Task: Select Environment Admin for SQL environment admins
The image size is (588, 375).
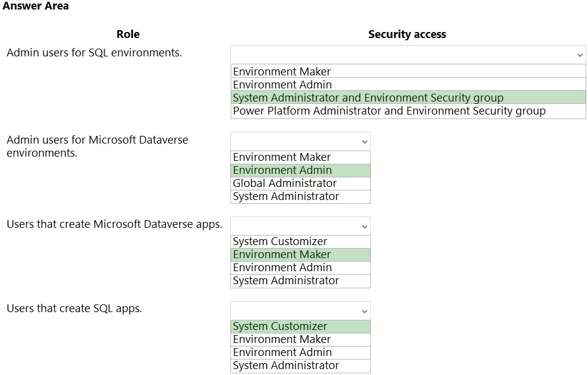Action: coord(408,84)
